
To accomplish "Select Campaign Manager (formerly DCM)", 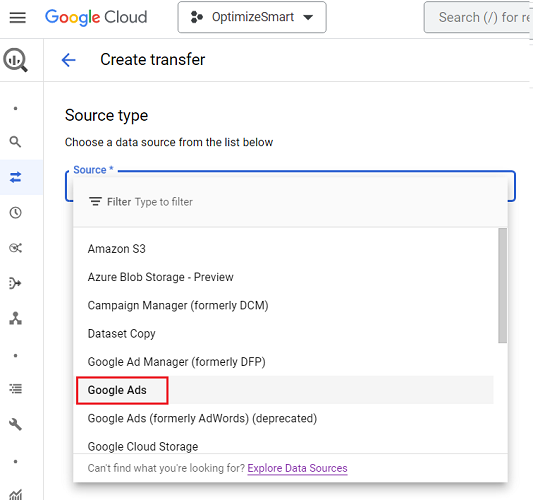I will coord(283,305).
